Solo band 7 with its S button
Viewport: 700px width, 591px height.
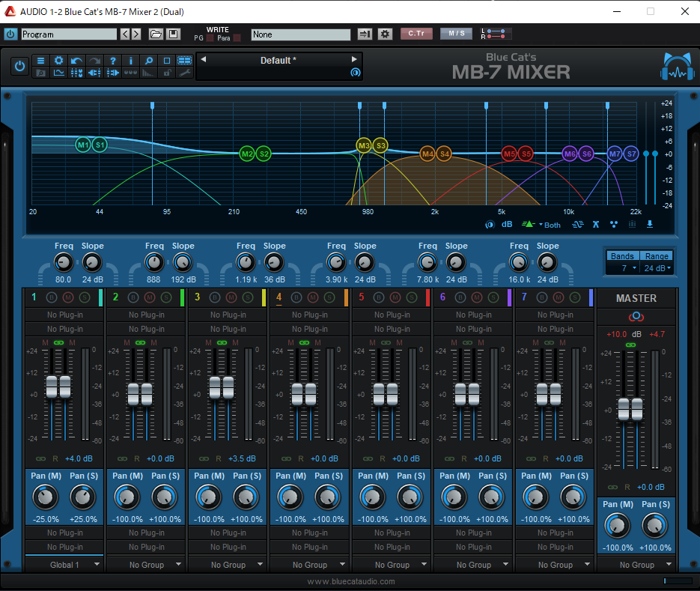click(575, 297)
